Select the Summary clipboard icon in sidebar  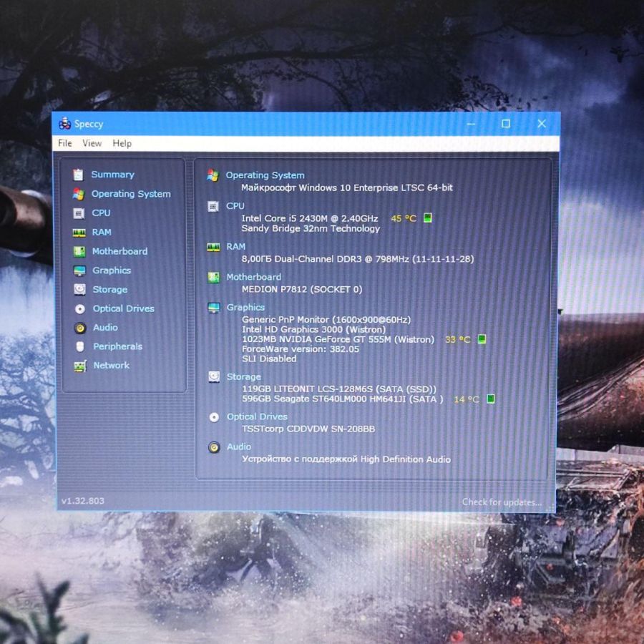click(78, 175)
